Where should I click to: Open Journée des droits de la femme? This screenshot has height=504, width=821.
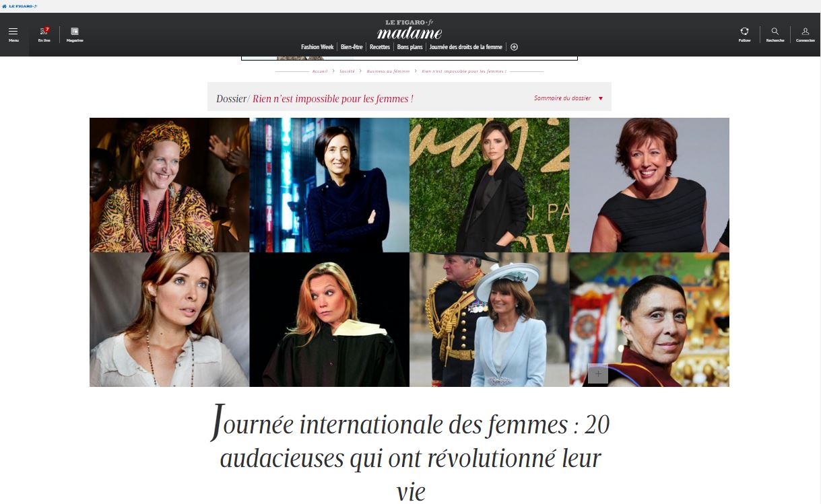[x=466, y=47]
